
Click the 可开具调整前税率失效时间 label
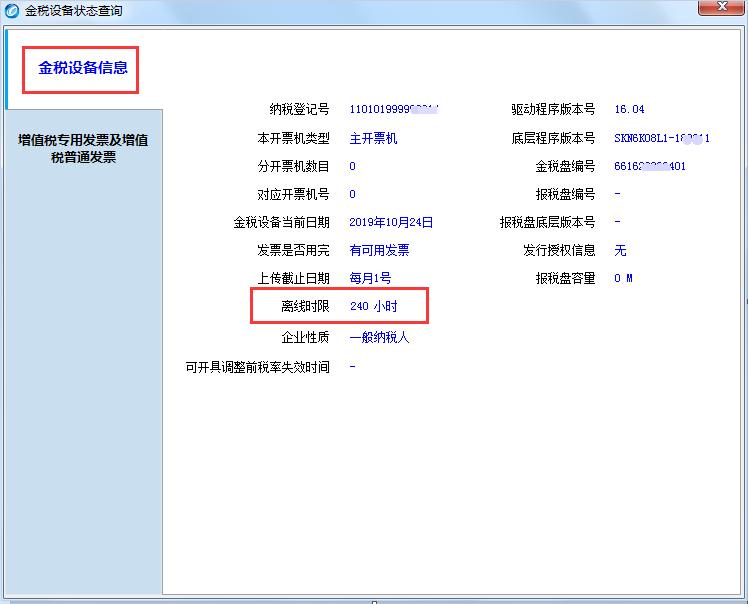click(257, 367)
